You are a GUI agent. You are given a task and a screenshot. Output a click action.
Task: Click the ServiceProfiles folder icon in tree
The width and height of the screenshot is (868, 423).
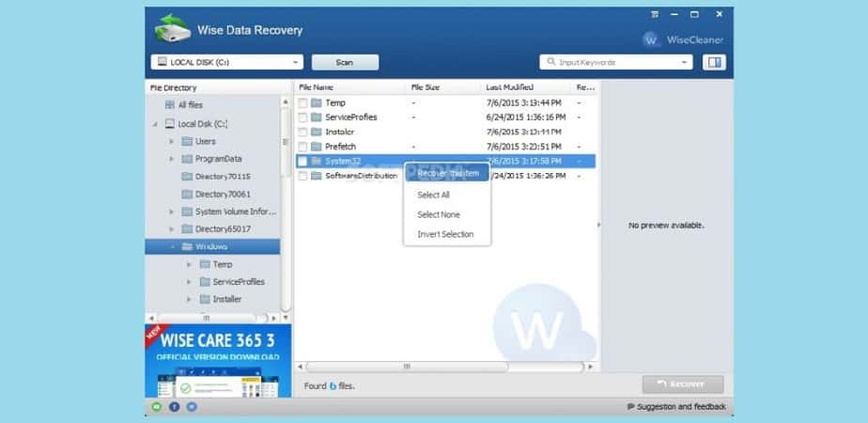[x=205, y=281]
